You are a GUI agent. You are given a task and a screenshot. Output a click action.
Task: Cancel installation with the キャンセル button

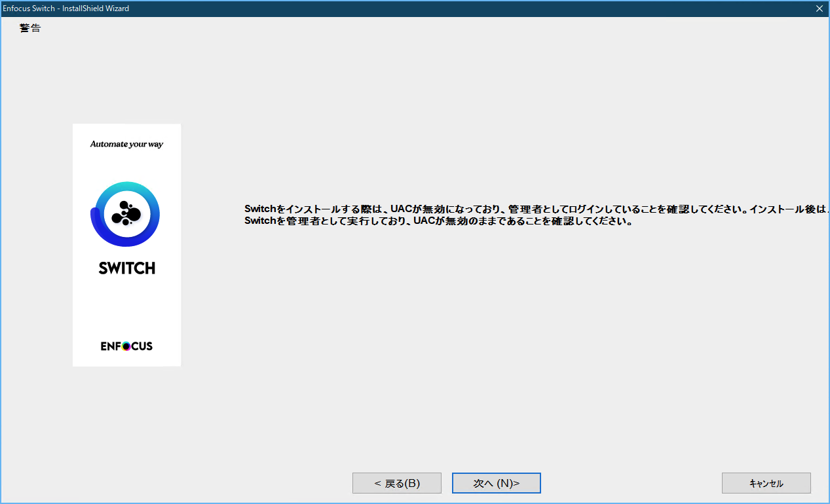766,483
